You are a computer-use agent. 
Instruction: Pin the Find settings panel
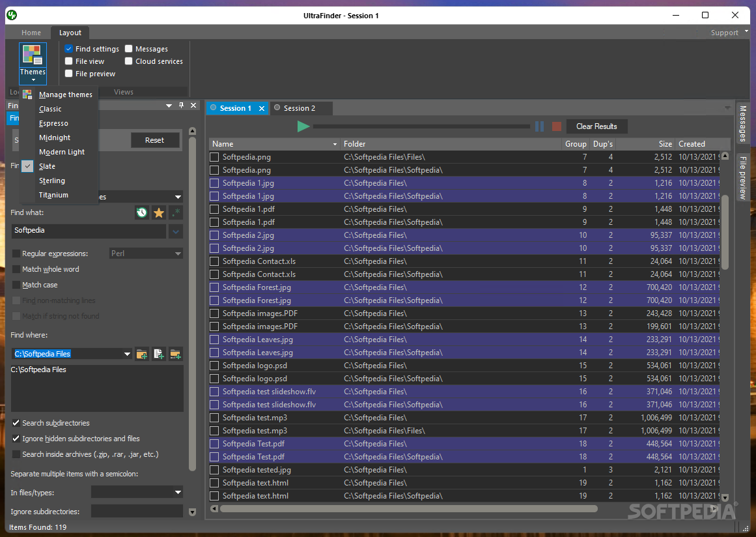pyautogui.click(x=181, y=105)
